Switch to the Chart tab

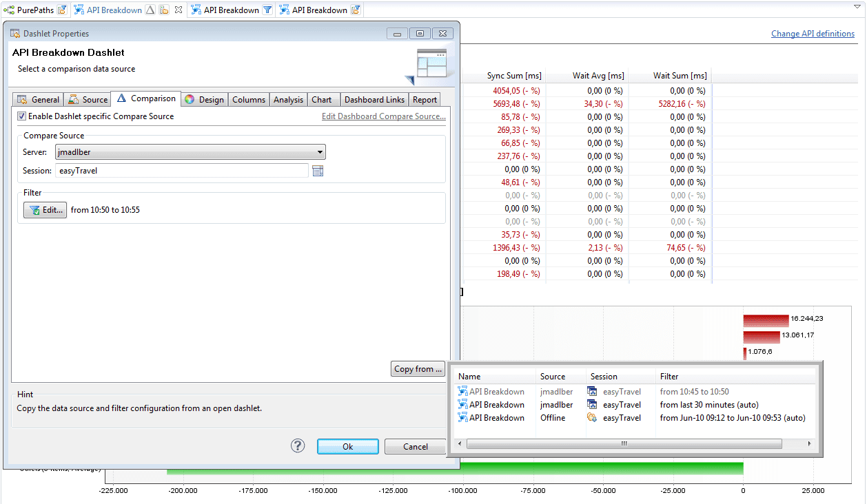click(322, 100)
